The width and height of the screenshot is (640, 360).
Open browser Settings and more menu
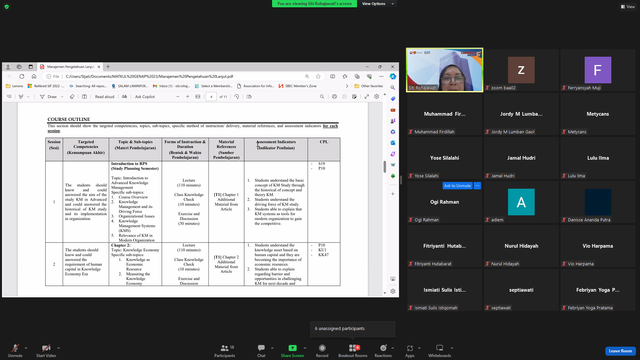[x=381, y=76]
